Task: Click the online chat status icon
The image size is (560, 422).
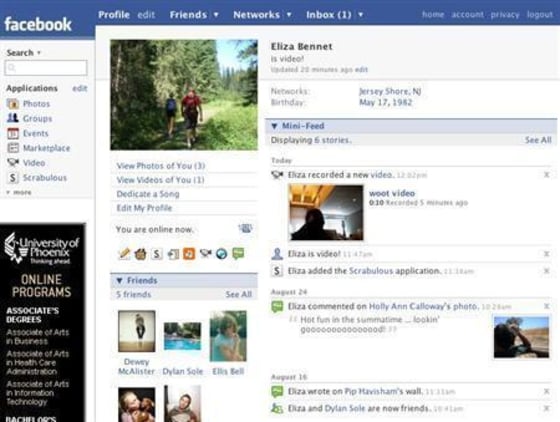Action: point(245,228)
